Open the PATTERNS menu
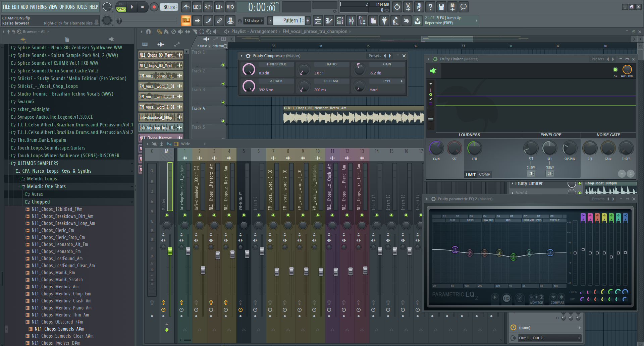This screenshot has height=346, width=644. click(x=38, y=7)
